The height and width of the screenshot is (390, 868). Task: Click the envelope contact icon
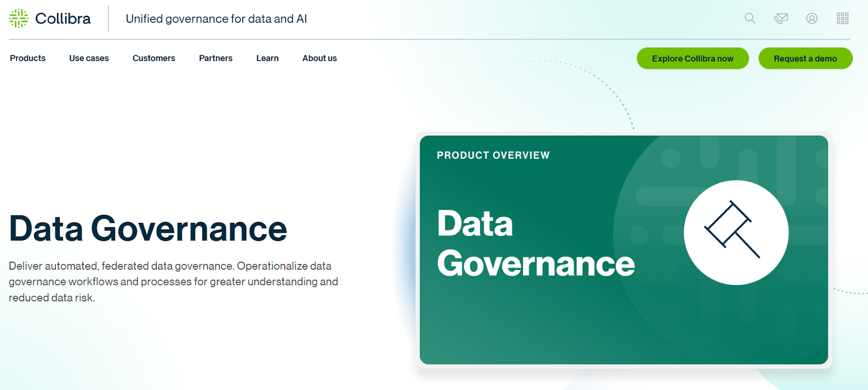click(x=781, y=18)
